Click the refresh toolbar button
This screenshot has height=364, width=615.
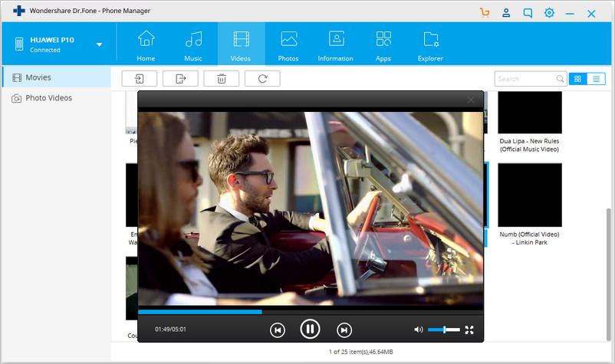pyautogui.click(x=262, y=79)
